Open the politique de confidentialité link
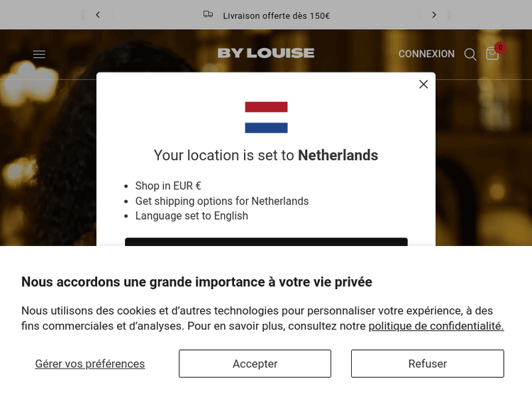 436,326
